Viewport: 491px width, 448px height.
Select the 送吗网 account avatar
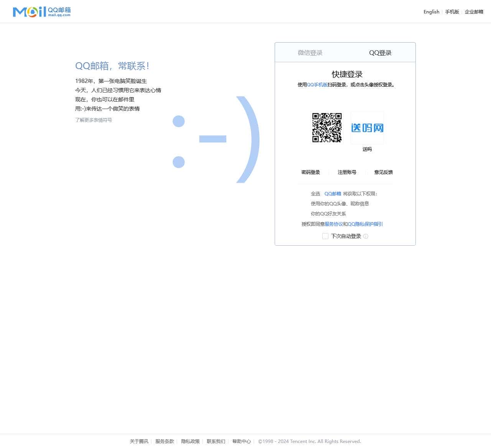[367, 127]
